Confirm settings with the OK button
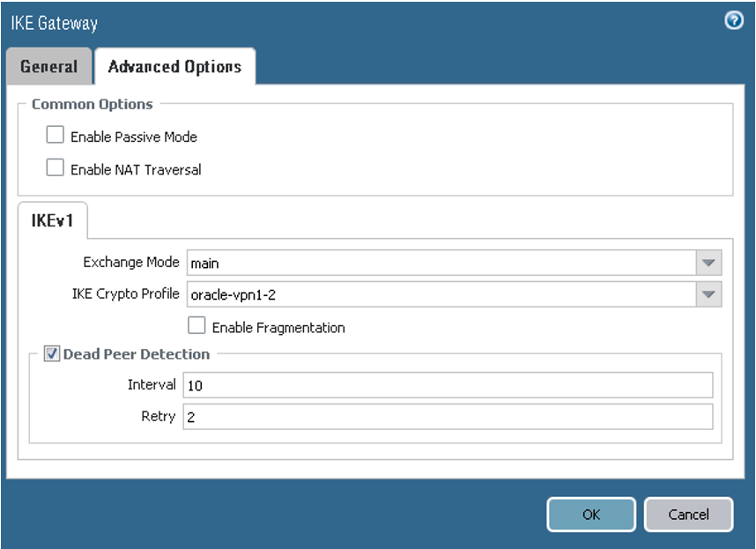The image size is (756, 549). click(x=590, y=514)
